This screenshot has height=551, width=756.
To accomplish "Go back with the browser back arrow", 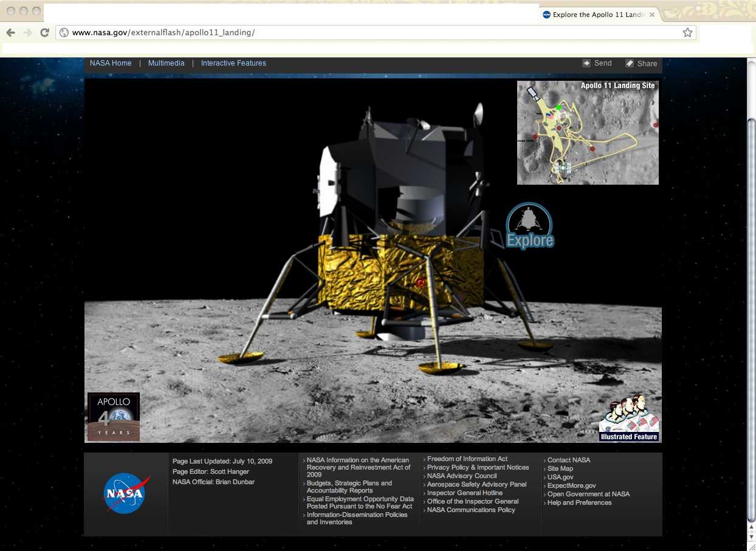I will (10, 32).
